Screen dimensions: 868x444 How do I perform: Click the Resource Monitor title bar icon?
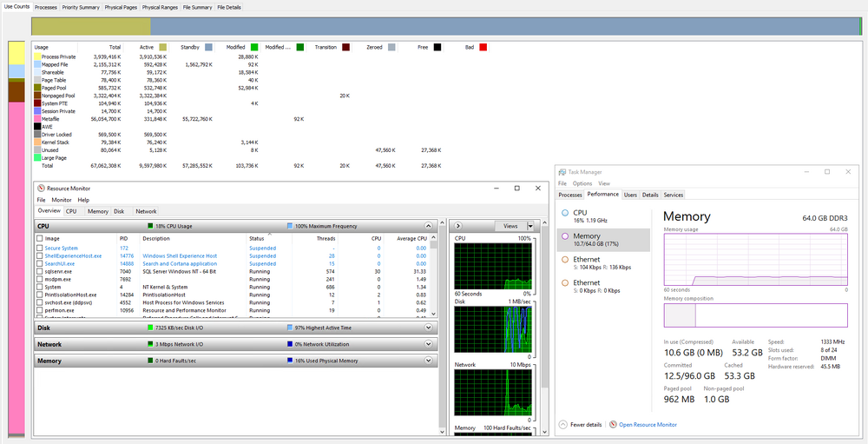tap(41, 189)
